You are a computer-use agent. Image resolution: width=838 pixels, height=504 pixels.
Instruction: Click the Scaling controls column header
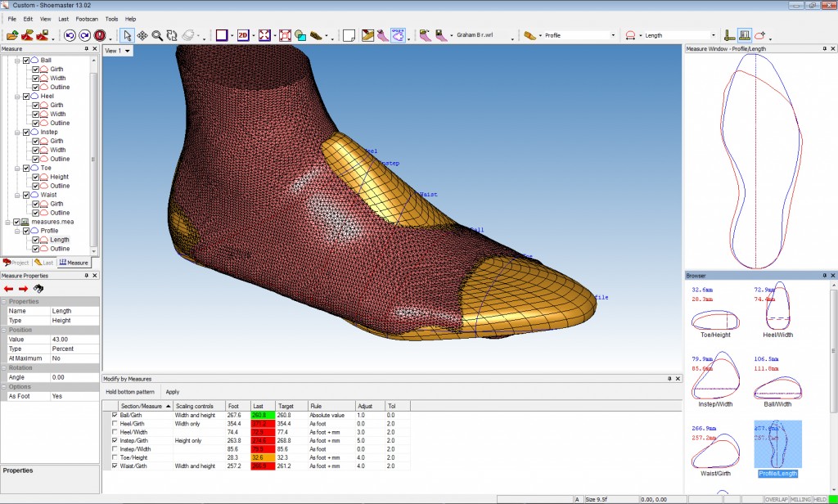point(200,406)
